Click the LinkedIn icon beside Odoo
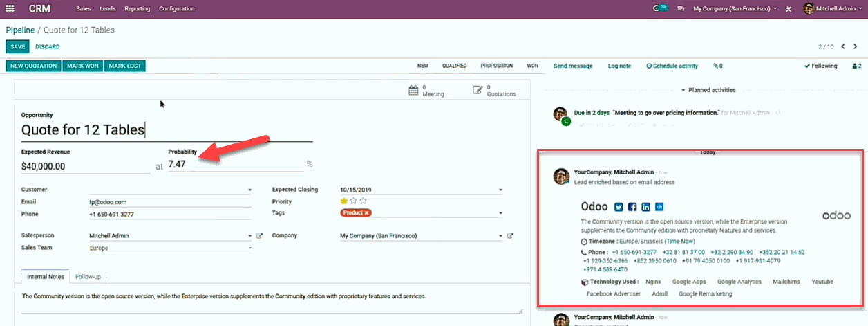Viewport: 868px width, 326px height. point(646,207)
